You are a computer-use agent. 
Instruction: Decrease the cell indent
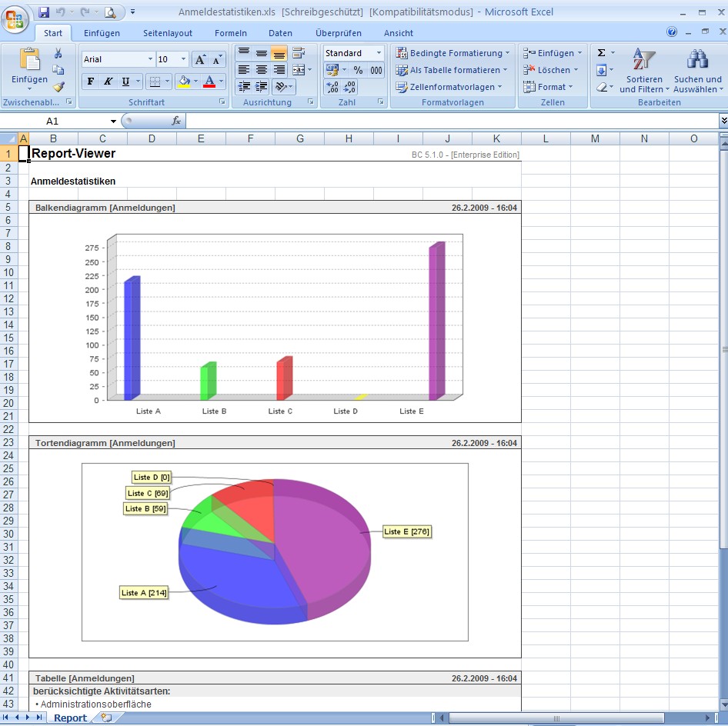[244, 87]
